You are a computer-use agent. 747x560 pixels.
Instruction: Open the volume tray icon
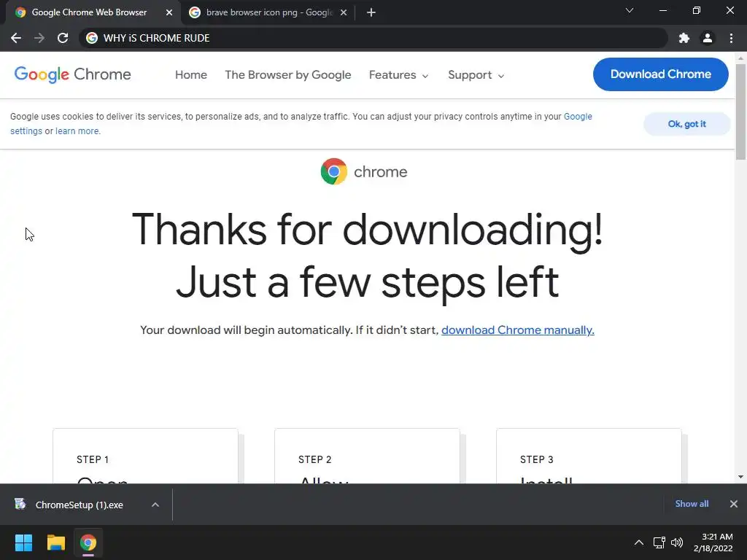tap(677, 542)
